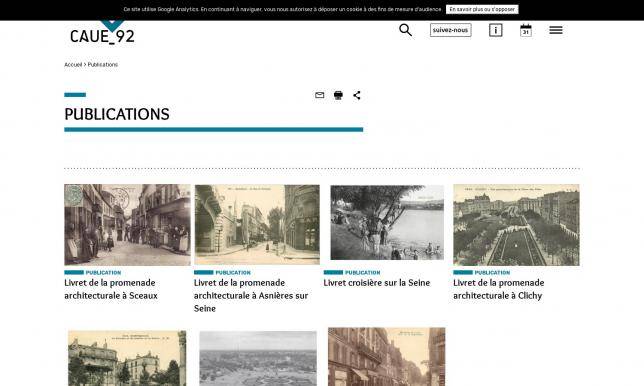Send page by email envelope icon
Viewport: 644px width, 386px height.
[320, 95]
